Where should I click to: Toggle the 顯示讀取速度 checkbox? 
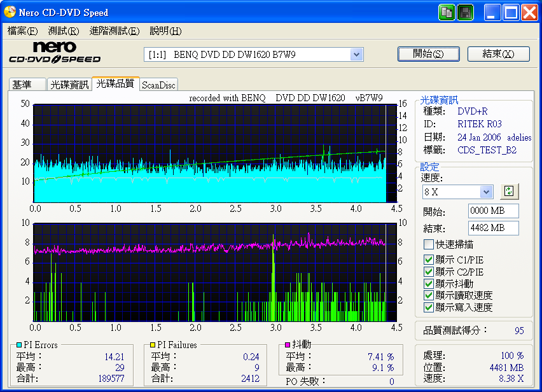428,295
